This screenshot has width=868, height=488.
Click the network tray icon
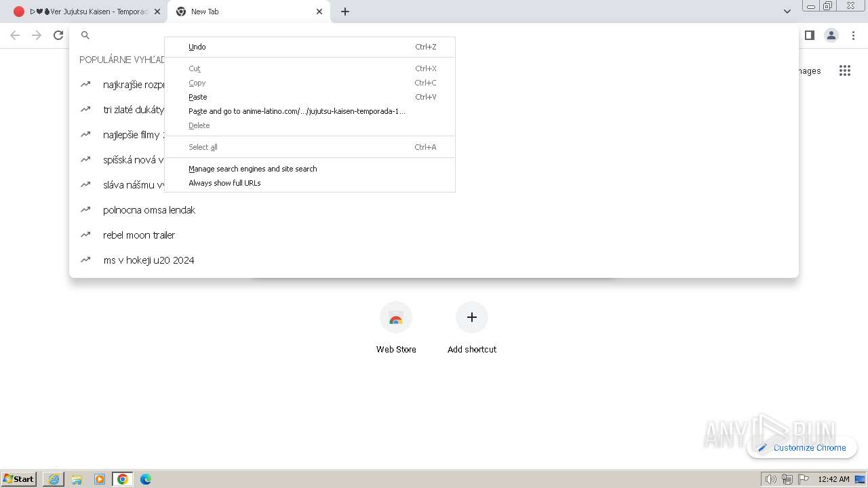(787, 479)
